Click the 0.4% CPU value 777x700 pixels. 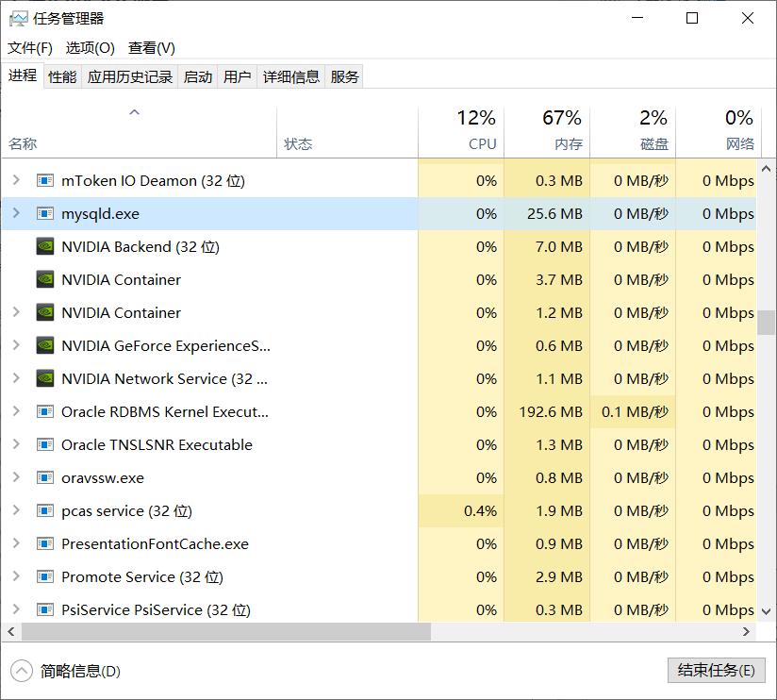click(480, 511)
